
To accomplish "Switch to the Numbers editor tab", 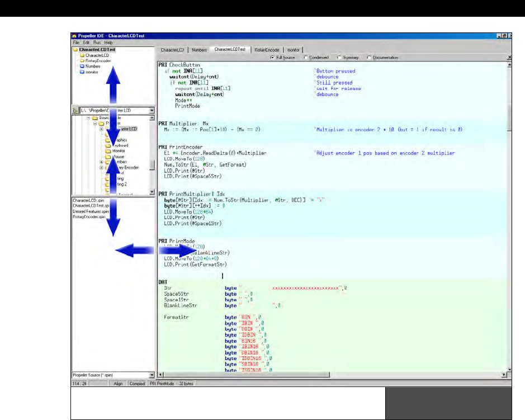I will tap(199, 50).
